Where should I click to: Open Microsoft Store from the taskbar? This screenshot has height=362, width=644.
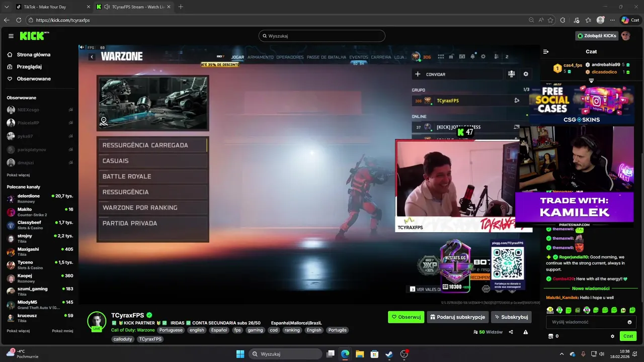(x=374, y=354)
